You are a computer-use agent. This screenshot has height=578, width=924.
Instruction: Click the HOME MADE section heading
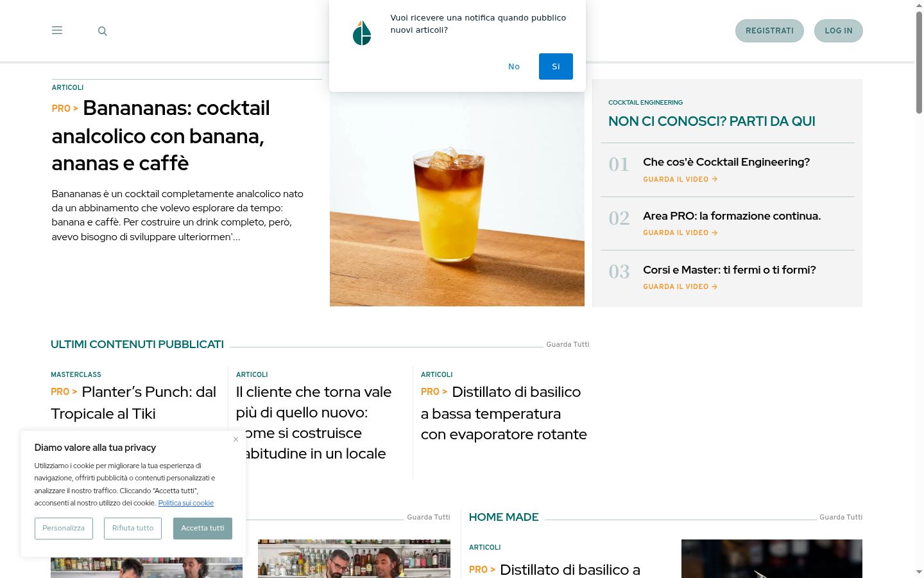tap(504, 517)
